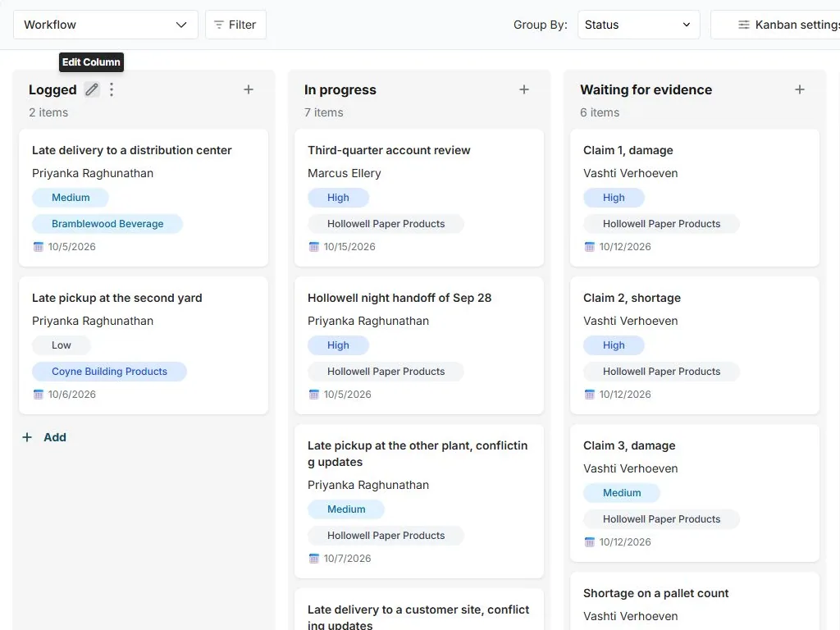Click the Coyne Building Products tag

(109, 372)
